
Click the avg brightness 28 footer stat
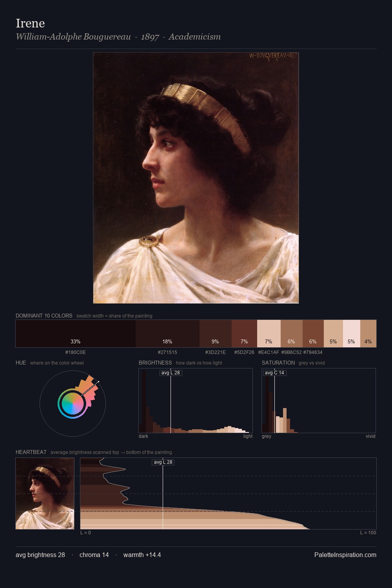[x=40, y=555]
